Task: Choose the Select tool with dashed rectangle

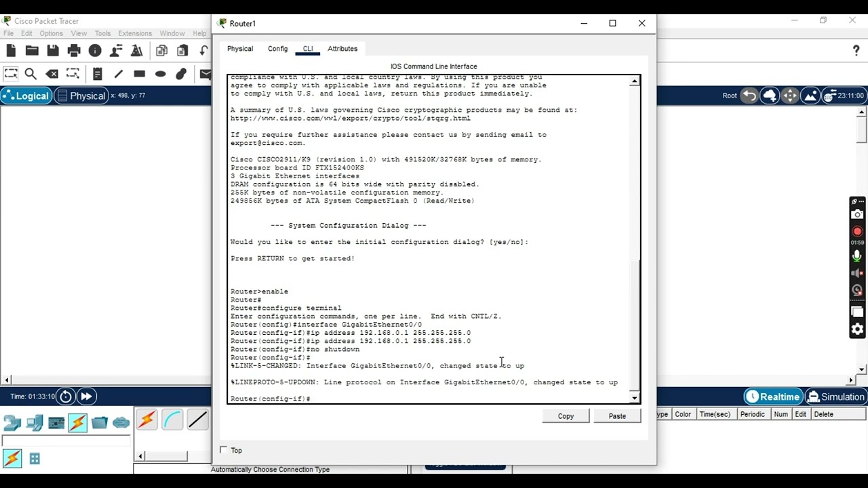Action: [11, 74]
